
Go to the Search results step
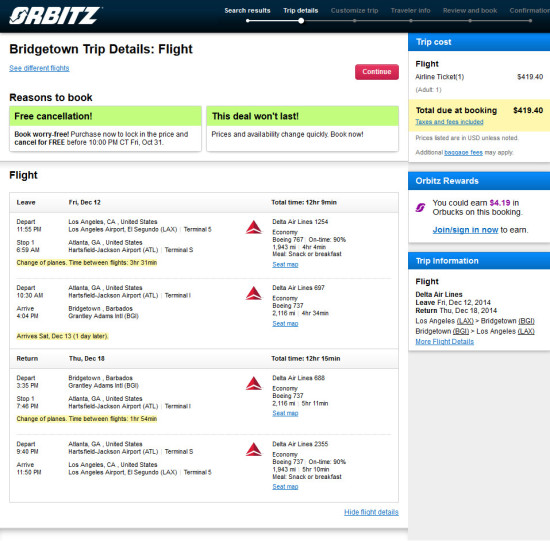click(247, 11)
